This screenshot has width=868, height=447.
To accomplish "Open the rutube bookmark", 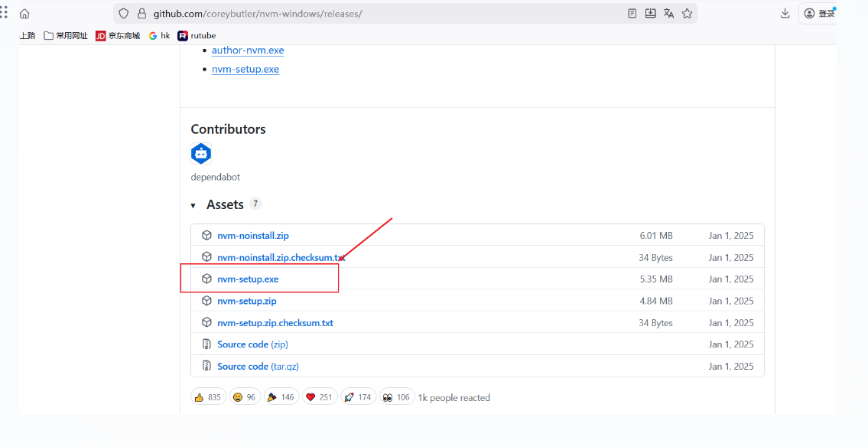I will 197,35.
